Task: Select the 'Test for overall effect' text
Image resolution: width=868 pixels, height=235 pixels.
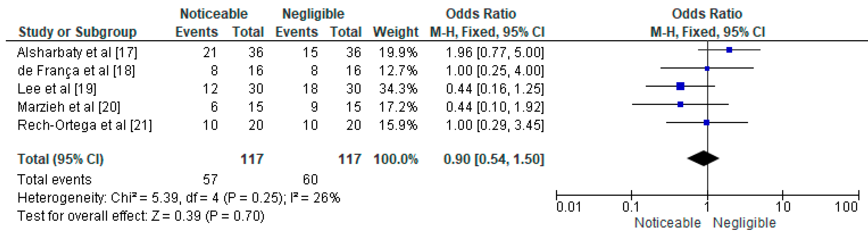Action: pyautogui.click(x=141, y=216)
